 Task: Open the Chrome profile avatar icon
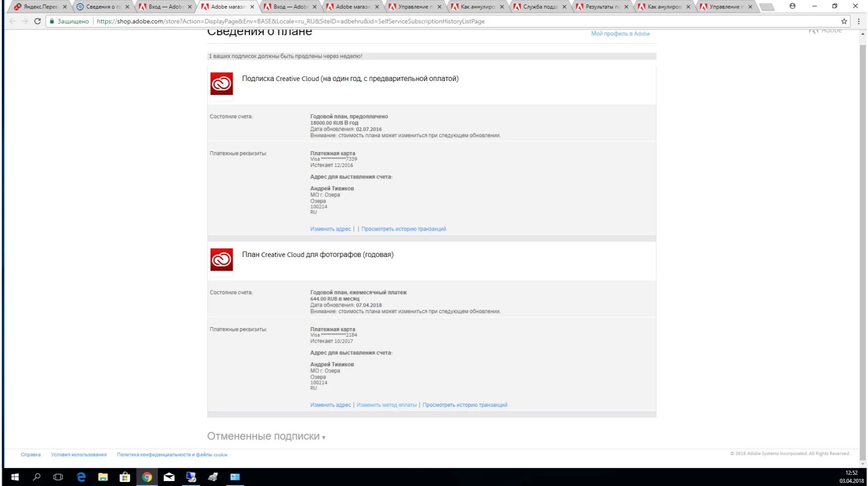[793, 6]
